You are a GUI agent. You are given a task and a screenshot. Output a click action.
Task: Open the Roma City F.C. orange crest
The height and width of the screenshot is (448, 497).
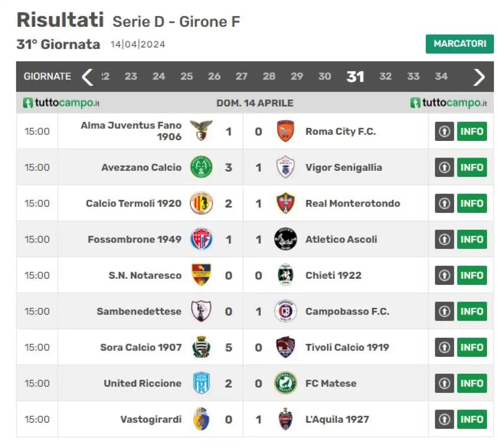[285, 131]
